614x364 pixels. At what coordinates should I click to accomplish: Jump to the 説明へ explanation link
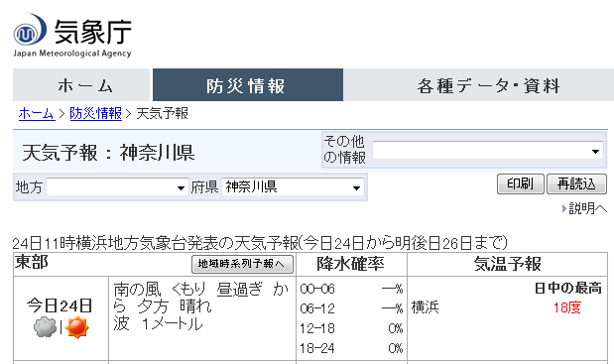click(588, 208)
